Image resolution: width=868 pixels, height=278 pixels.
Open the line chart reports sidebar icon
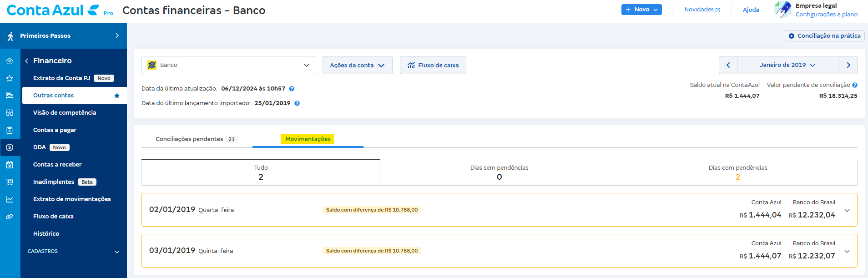(10, 199)
